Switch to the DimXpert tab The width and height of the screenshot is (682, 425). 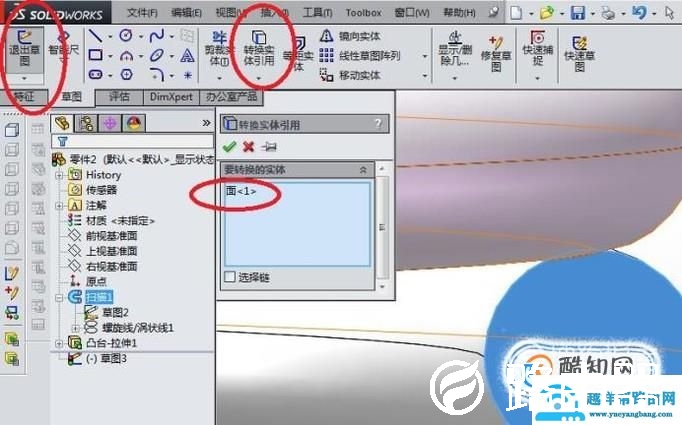171,97
